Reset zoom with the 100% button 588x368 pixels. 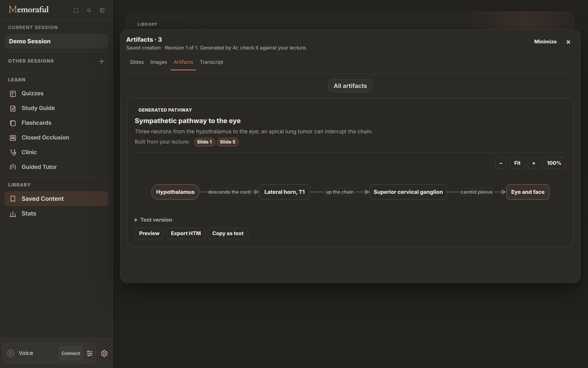(x=554, y=163)
